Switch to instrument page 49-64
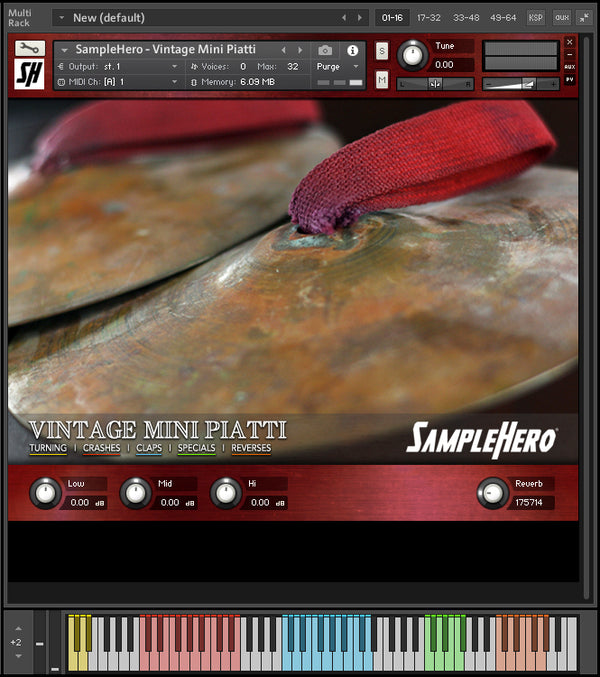600x677 pixels. [503, 18]
